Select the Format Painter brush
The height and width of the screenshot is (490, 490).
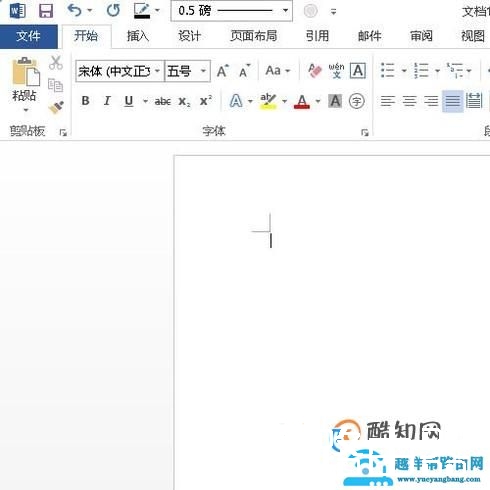56,108
